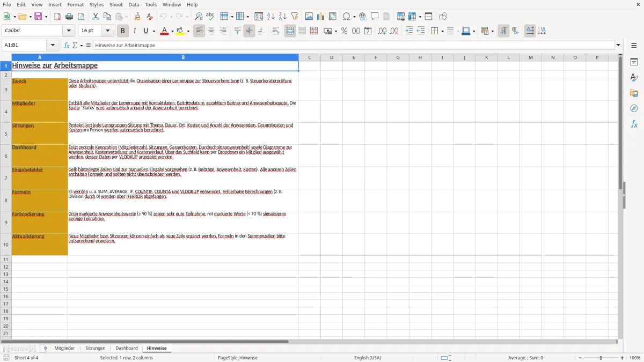Open sidebar Gallery panel
This screenshot has height=362, width=644.
click(634, 93)
